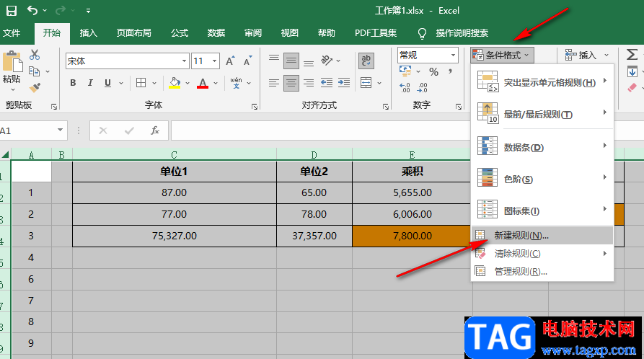Open the font color dropdown arrow
This screenshot has width=644, height=359.
[x=216, y=83]
